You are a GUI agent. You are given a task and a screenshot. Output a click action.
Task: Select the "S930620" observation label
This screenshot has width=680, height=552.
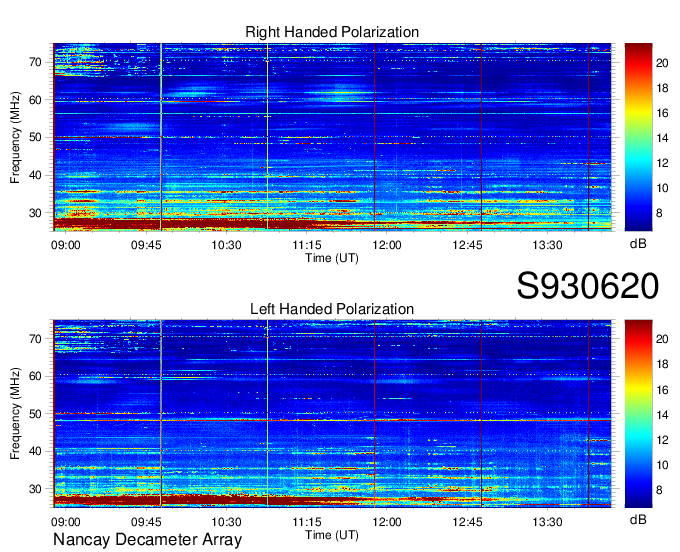click(588, 286)
